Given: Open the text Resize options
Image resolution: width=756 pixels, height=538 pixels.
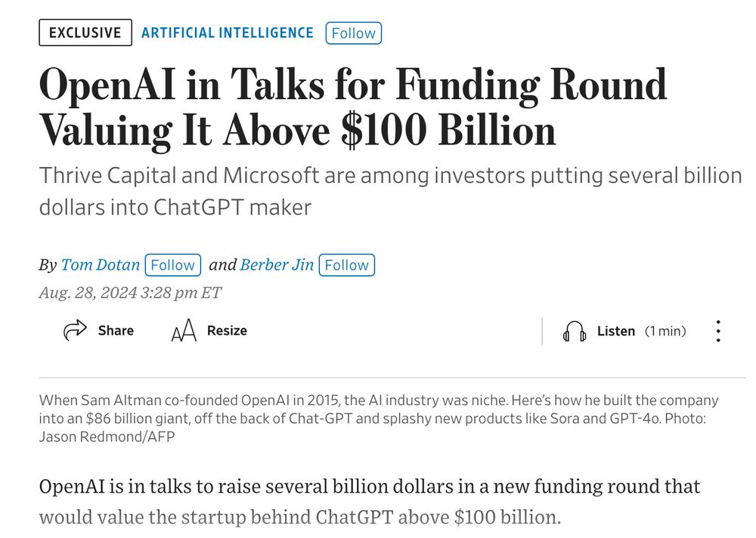Looking at the screenshot, I should (225, 330).
